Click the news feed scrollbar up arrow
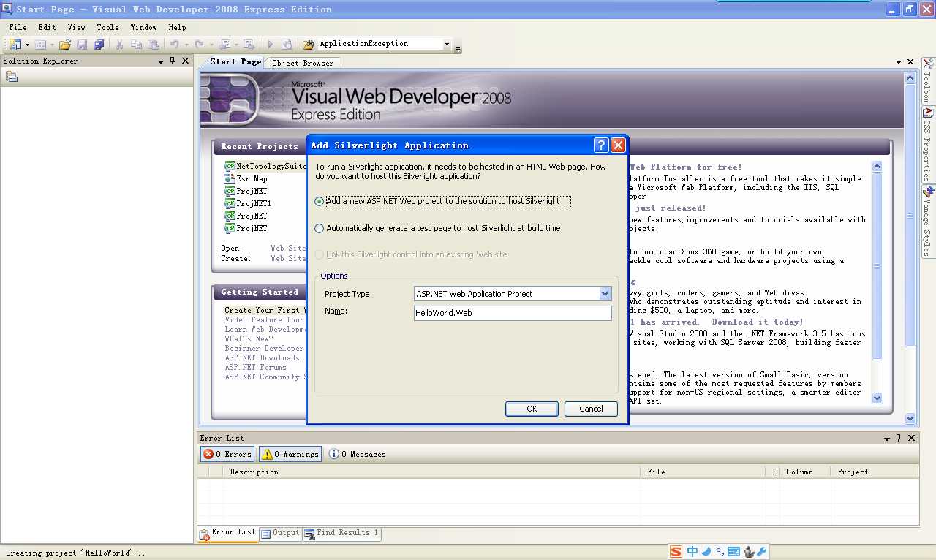936x560 pixels. (877, 167)
